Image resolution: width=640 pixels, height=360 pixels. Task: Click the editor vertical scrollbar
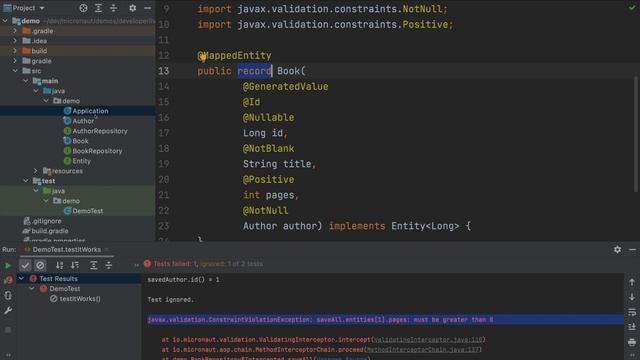(x=636, y=133)
